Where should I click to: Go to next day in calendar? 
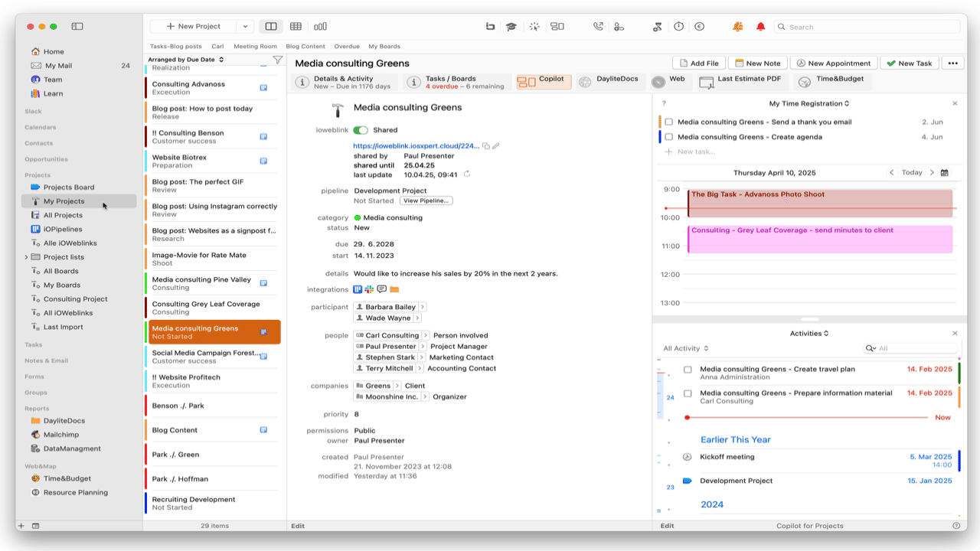932,173
